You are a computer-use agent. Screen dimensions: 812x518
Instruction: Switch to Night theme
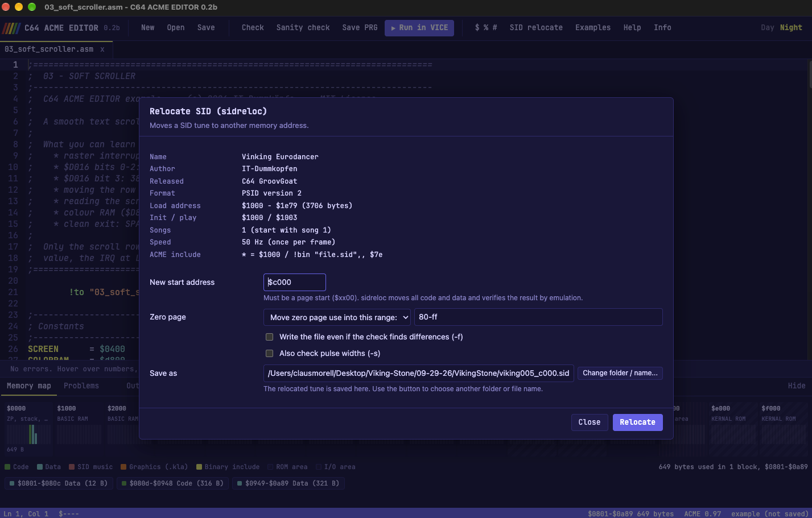coord(791,28)
